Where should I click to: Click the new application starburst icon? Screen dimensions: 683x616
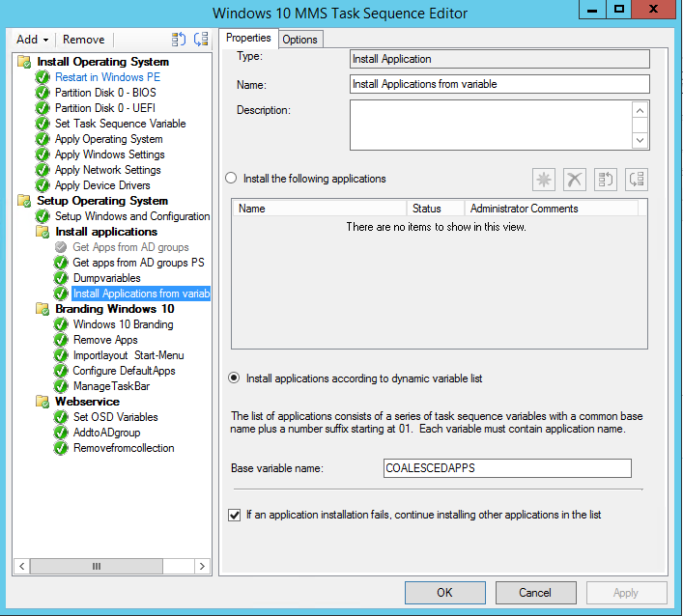(x=545, y=180)
